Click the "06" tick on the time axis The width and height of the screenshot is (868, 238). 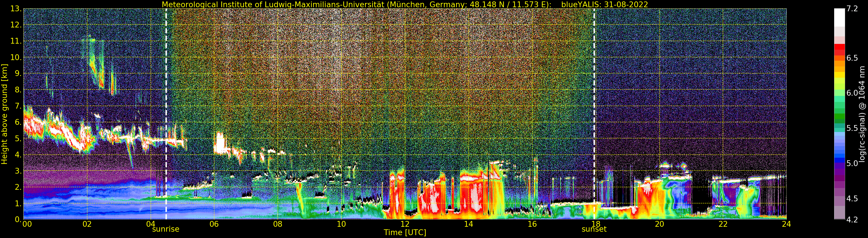(214, 224)
